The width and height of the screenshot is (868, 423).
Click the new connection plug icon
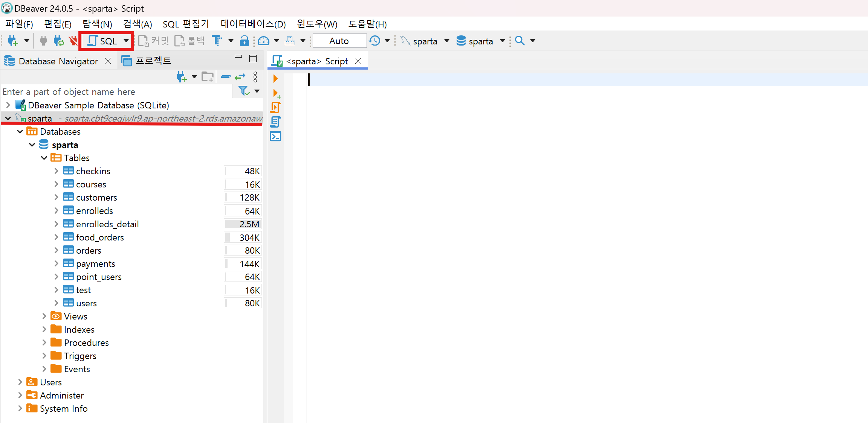coord(12,41)
